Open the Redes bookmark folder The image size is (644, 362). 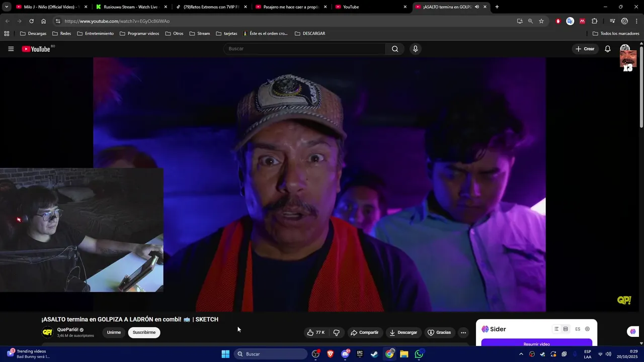pyautogui.click(x=61, y=34)
